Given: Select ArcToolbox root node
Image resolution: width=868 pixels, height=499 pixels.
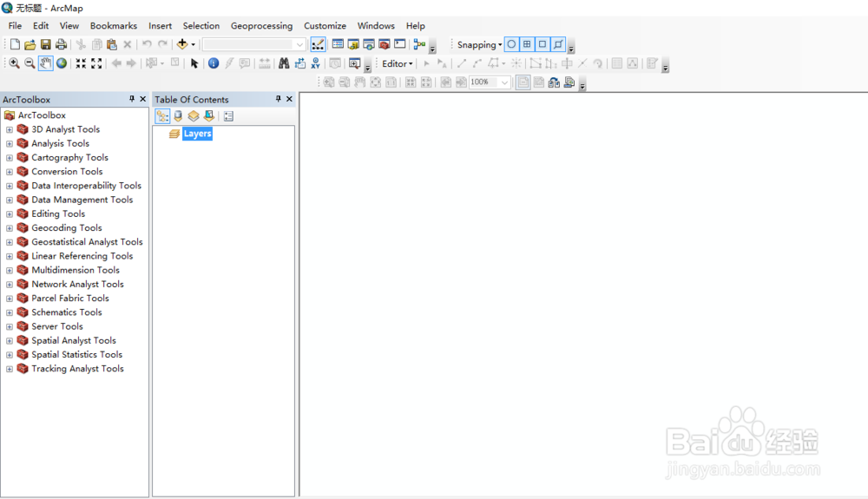Looking at the screenshot, I should (42, 115).
